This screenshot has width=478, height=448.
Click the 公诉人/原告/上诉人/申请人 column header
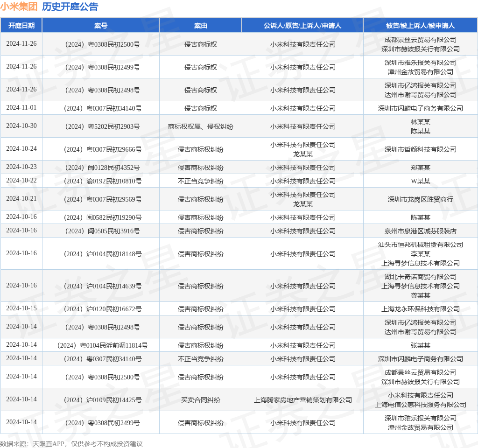302,26
